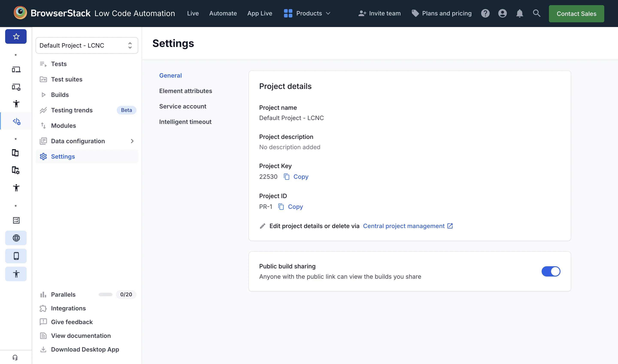
Task: Go to Builds section
Action: coord(87,95)
